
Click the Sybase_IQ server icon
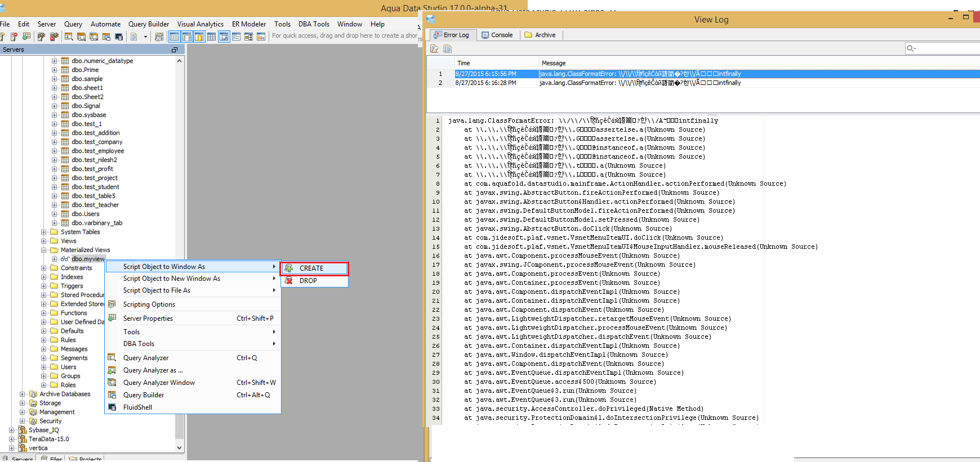[x=23, y=430]
